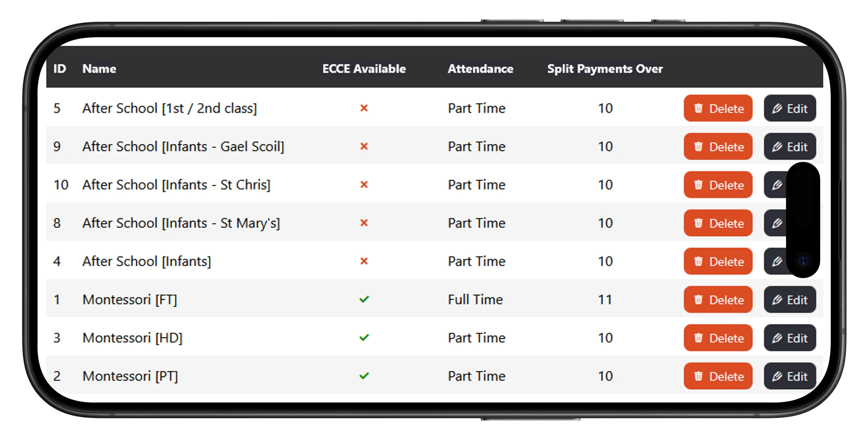
Task: Click the Split Payments Over column header
Action: coord(605,69)
